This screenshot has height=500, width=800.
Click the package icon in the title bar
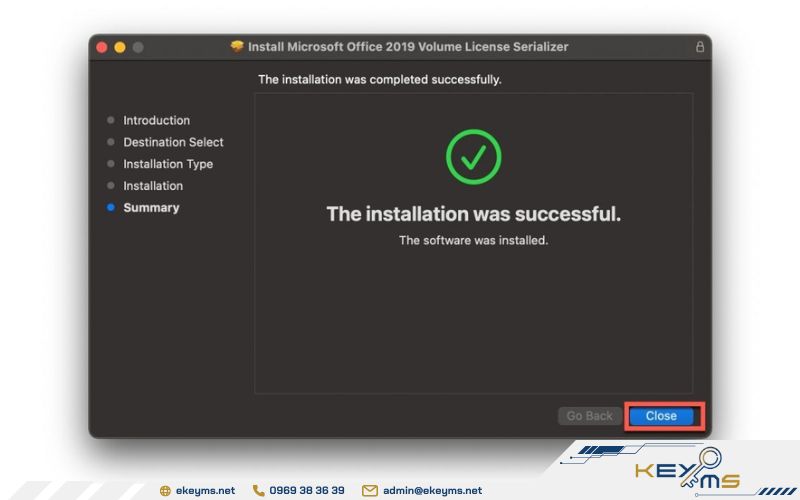[237, 46]
